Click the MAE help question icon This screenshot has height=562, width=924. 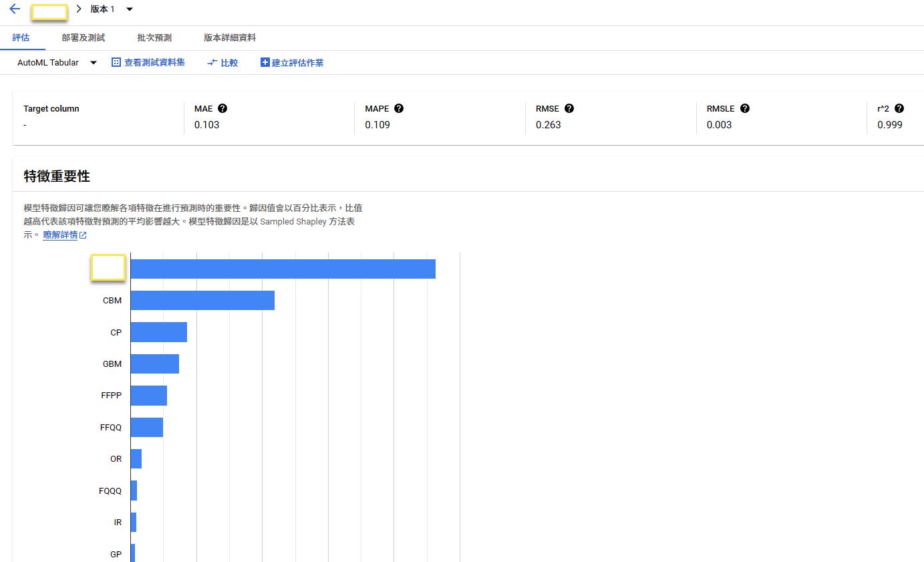point(222,108)
